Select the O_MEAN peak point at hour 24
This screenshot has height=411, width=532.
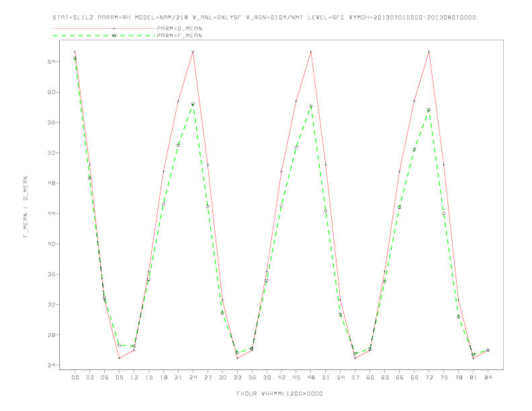coord(193,52)
